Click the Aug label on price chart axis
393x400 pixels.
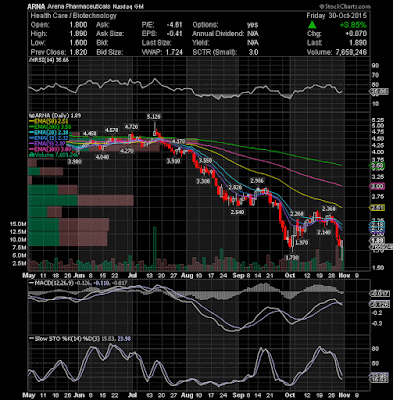[x=188, y=276]
